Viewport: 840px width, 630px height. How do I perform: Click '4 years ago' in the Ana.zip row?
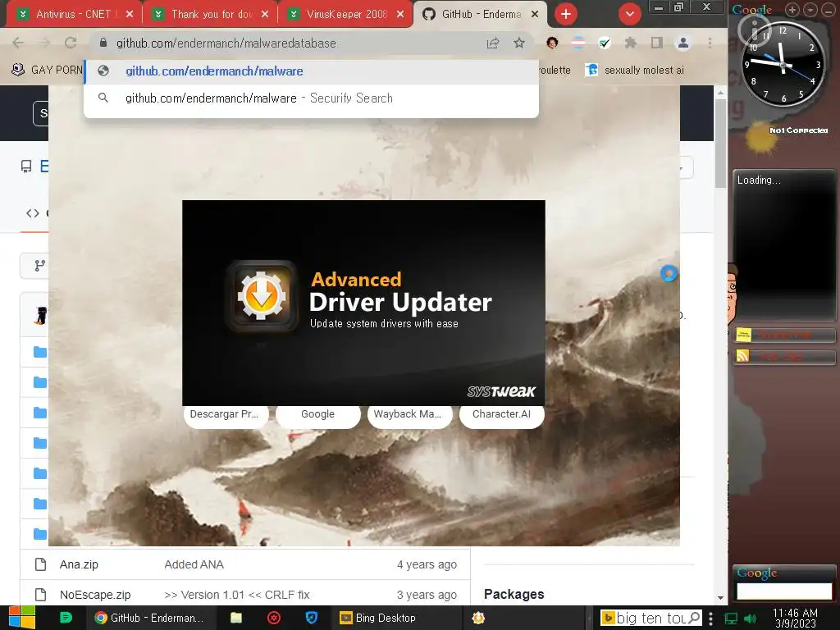point(427,564)
